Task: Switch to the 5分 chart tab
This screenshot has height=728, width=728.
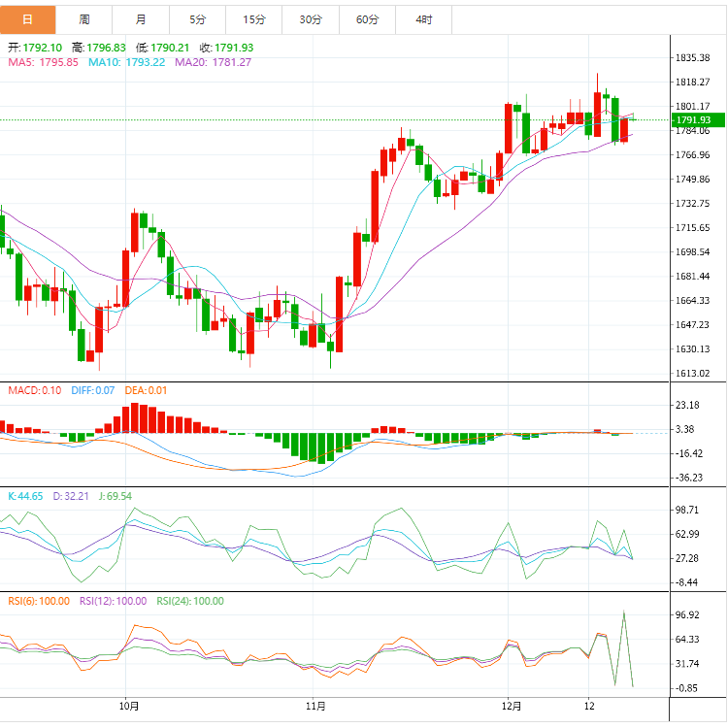Action: 198,19
